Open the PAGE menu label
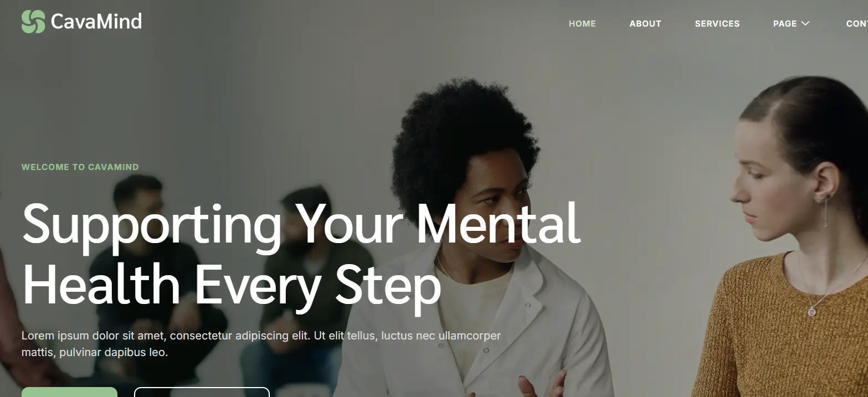The height and width of the screenshot is (397, 868). 785,24
